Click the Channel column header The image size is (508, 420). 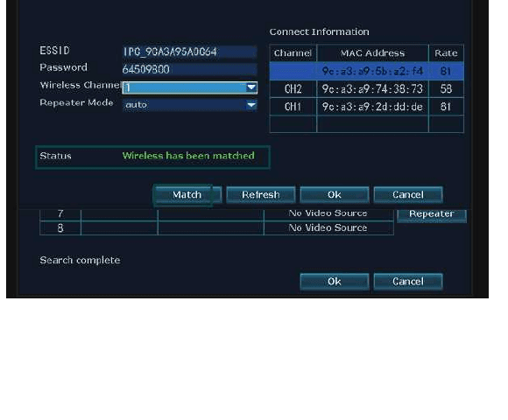point(293,53)
